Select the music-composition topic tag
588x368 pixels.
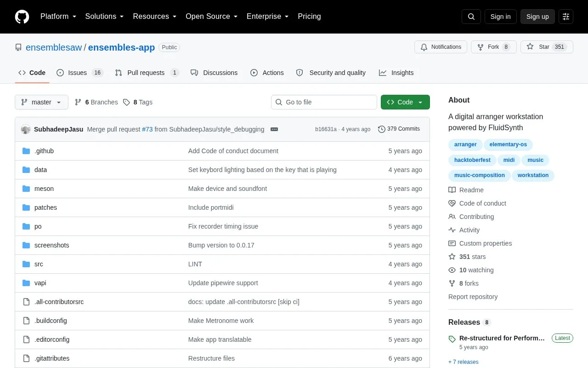coord(479,175)
